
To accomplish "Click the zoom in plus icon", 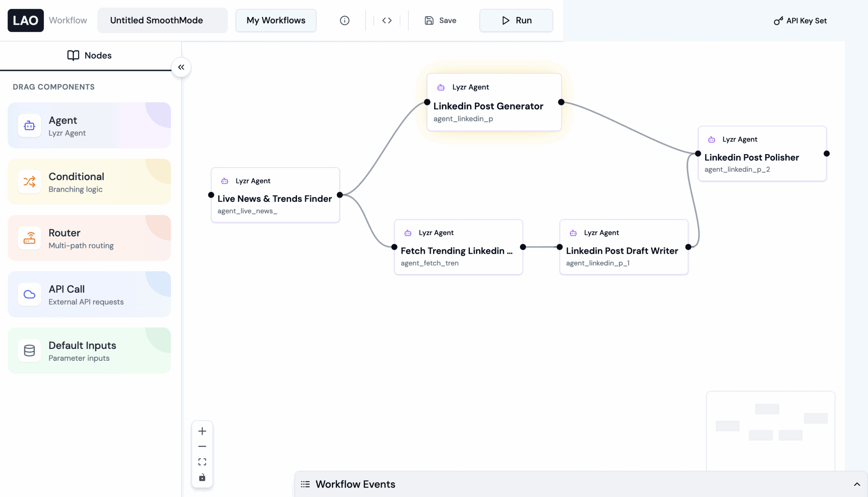I will (x=202, y=431).
